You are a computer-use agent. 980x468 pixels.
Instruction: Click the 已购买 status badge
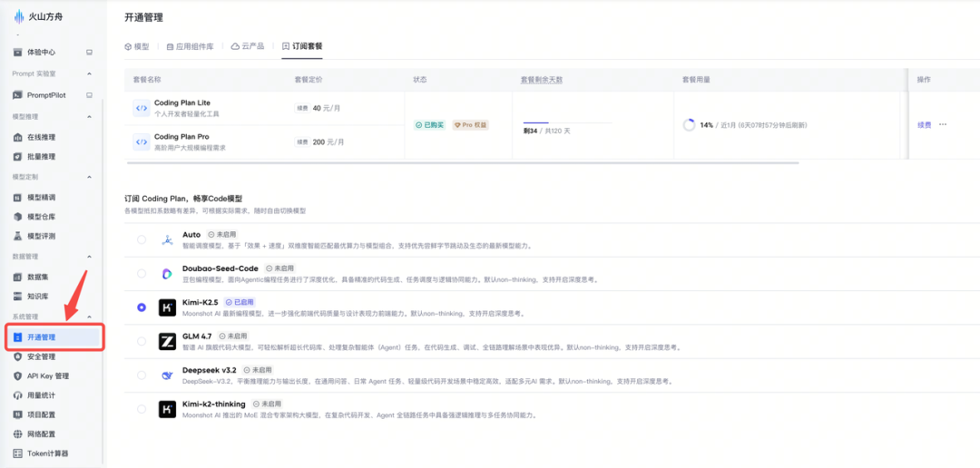[429, 125]
